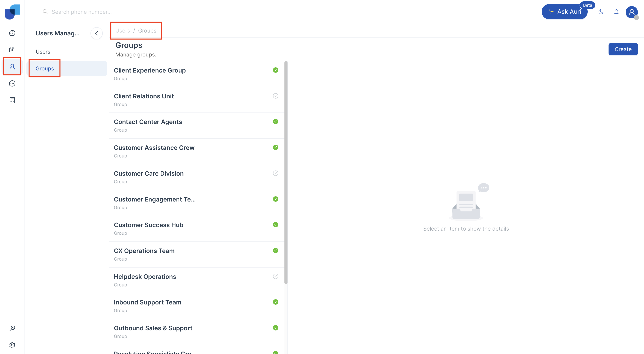Open the user profile avatar menu

[632, 12]
